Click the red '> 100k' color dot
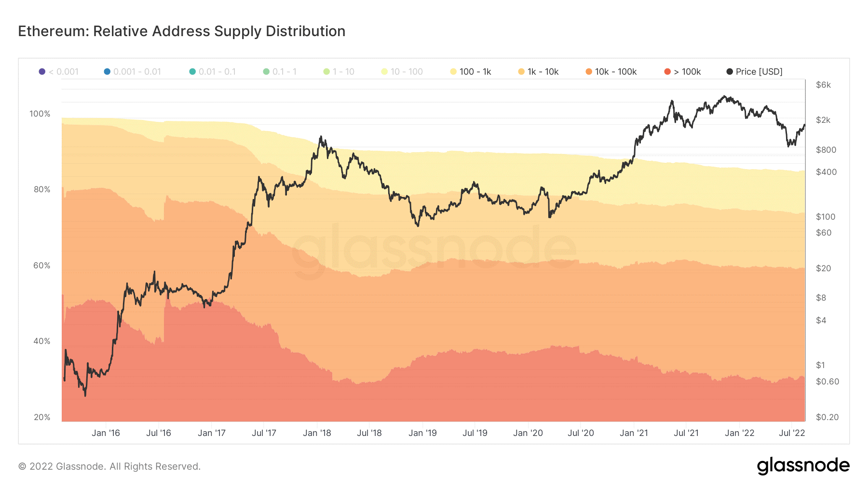This screenshot has width=868, height=488. (667, 72)
